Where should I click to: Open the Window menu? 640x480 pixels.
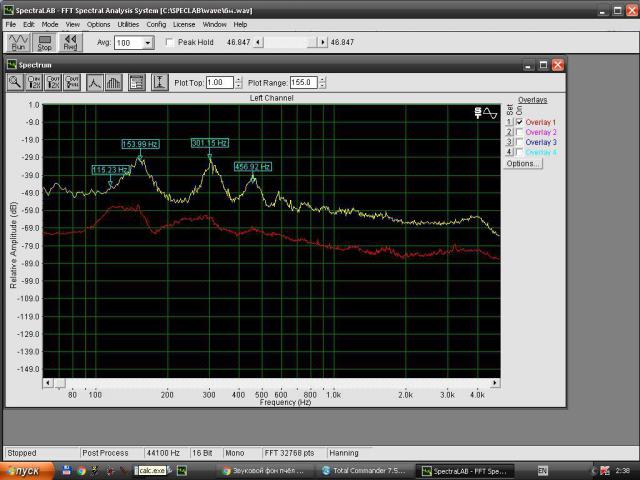click(x=214, y=24)
